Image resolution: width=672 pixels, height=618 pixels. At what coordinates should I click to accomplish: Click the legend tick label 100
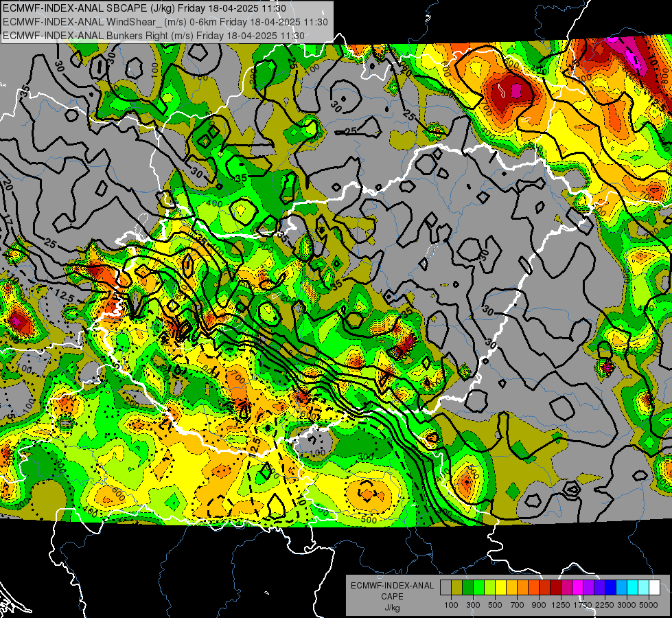451,605
